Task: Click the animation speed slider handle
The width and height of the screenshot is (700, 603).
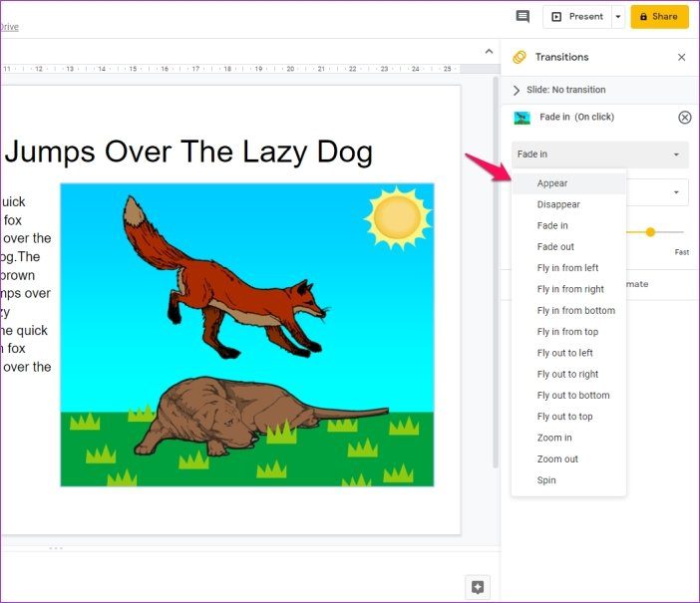Action: [x=650, y=232]
